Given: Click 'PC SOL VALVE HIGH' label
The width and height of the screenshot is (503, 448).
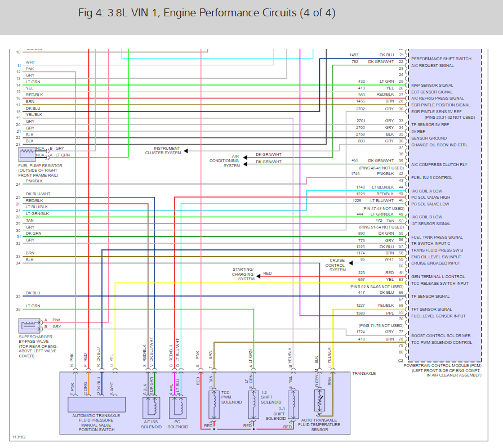Looking at the screenshot, I should (x=430, y=198).
